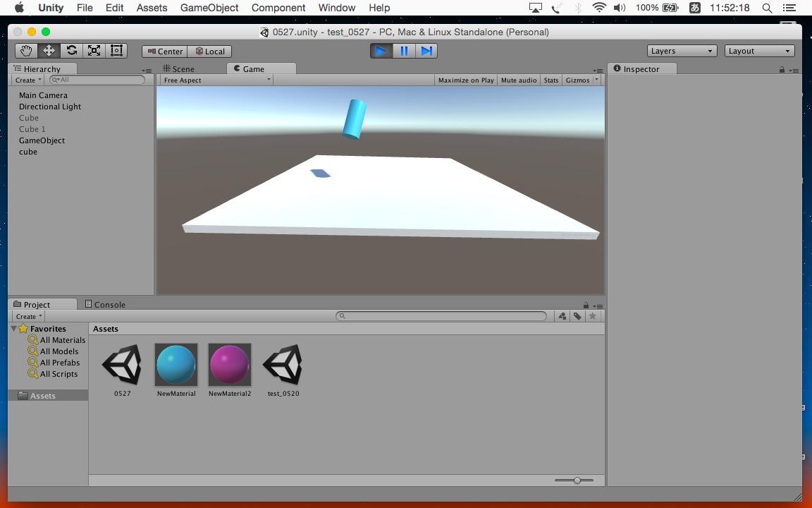Image resolution: width=812 pixels, height=508 pixels.
Task: Select the Move tool
Action: click(x=49, y=51)
